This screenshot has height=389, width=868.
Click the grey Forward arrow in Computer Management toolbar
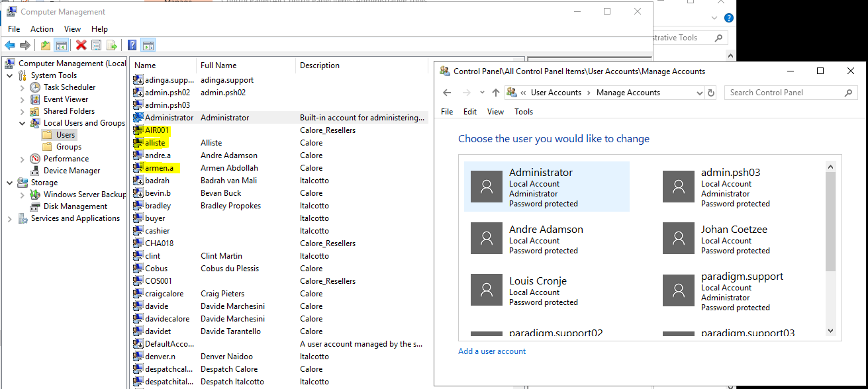(x=25, y=45)
